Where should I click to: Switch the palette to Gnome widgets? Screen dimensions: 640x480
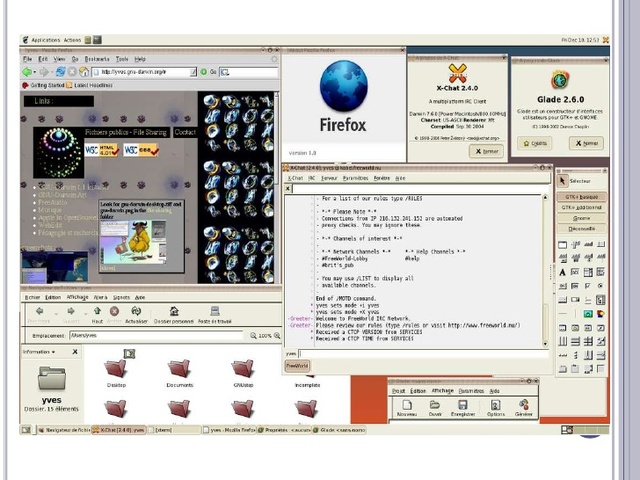pos(581,218)
